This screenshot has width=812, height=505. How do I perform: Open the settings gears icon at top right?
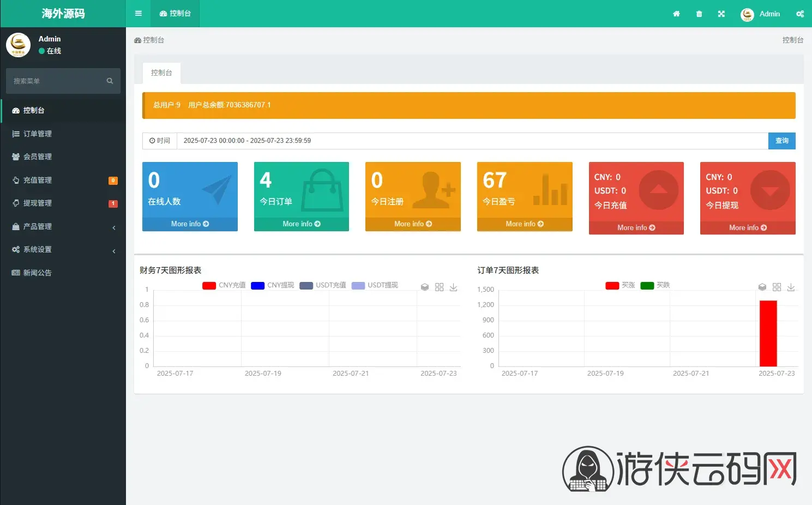pyautogui.click(x=800, y=14)
